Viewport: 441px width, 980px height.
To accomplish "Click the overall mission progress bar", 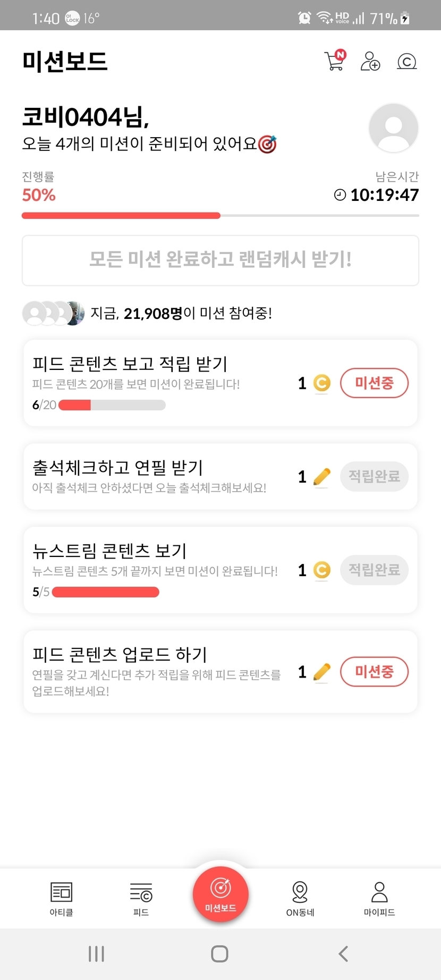I will [220, 216].
